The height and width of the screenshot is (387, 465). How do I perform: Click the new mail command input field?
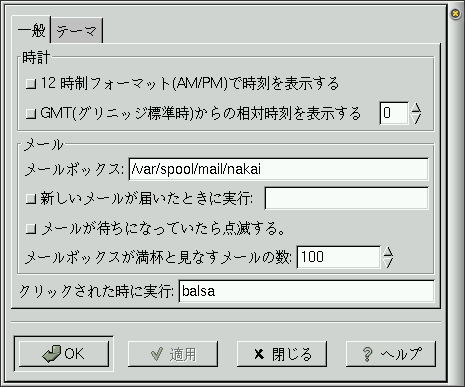(346, 198)
